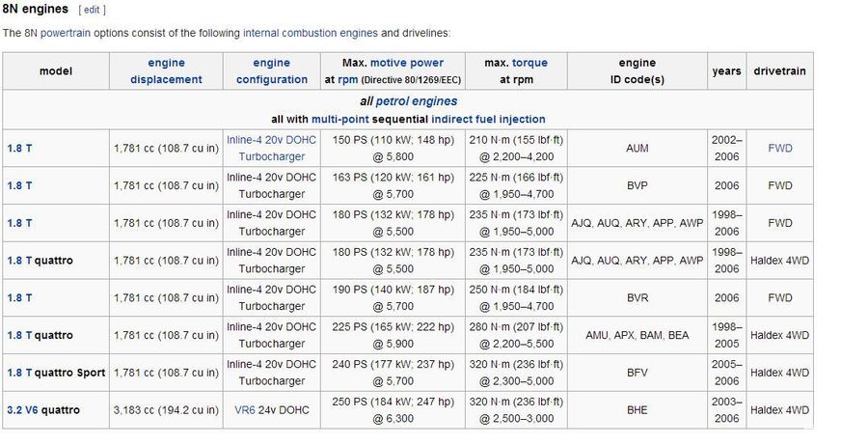Click the 3.2 V6 model link

(x=23, y=410)
